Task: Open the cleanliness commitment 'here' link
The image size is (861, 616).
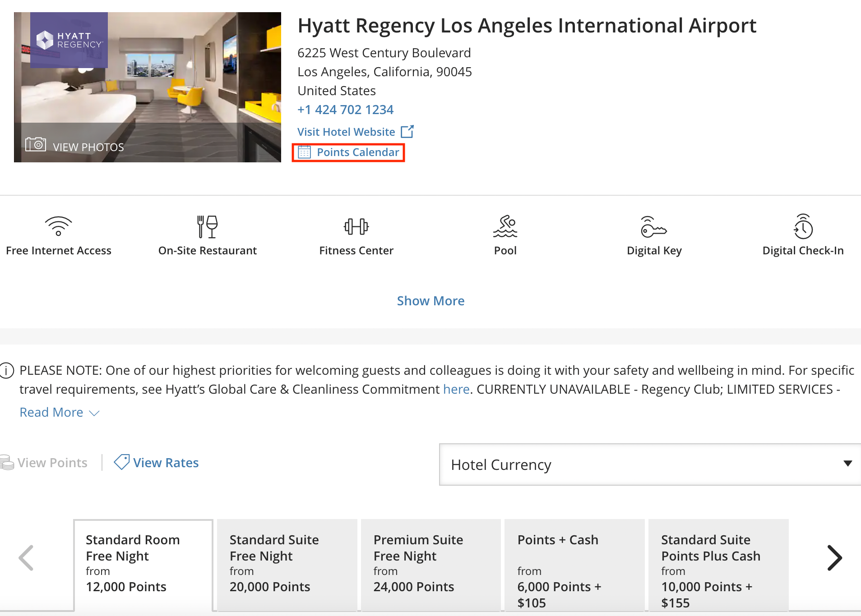Action: click(x=456, y=389)
